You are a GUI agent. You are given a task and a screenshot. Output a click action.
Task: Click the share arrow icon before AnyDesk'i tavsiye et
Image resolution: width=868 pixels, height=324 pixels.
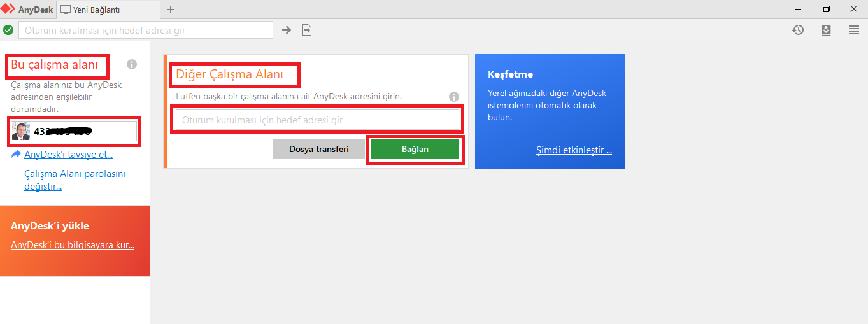tap(16, 155)
